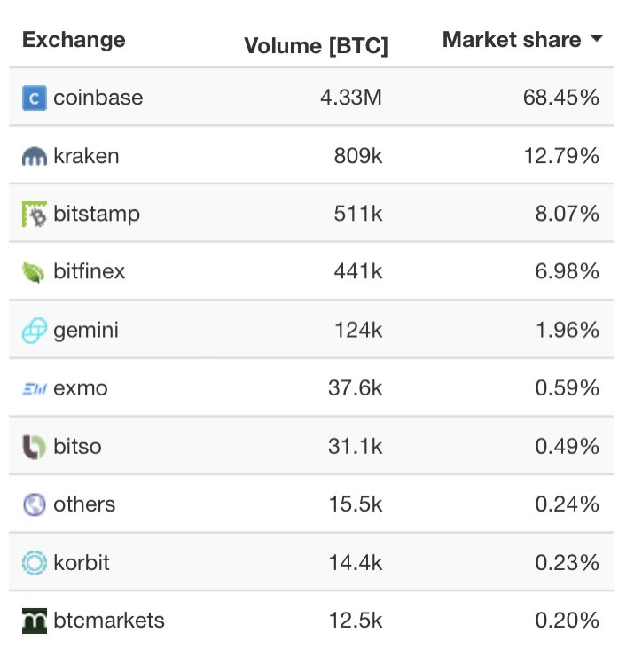The height and width of the screenshot is (672, 642).
Task: Click the coinbase logo icon
Action: click(35, 98)
